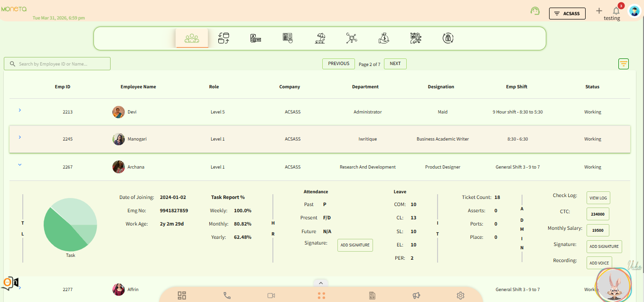Viewport: 644px width, 302px height.
Task: Open the settings gear in bottom dock
Action: coord(460,295)
